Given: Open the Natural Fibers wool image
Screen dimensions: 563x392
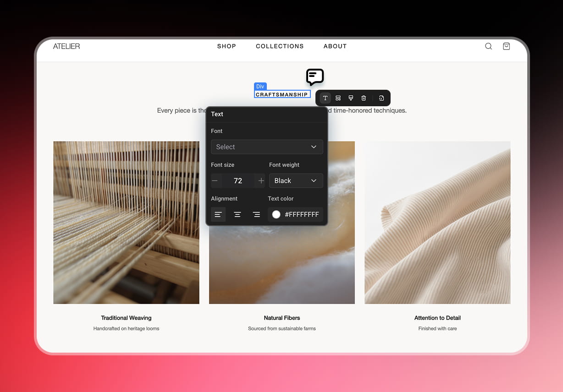Looking at the screenshot, I should tap(282, 265).
